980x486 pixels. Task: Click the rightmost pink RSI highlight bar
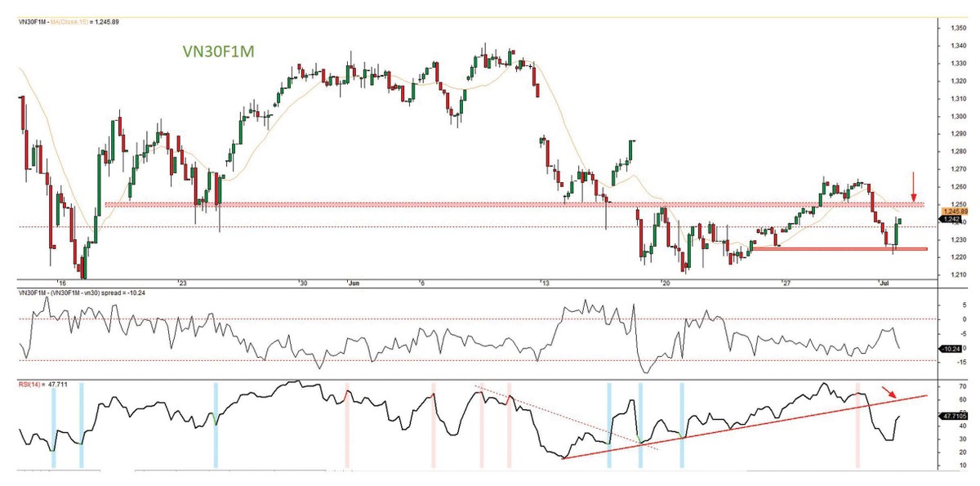pos(857,423)
